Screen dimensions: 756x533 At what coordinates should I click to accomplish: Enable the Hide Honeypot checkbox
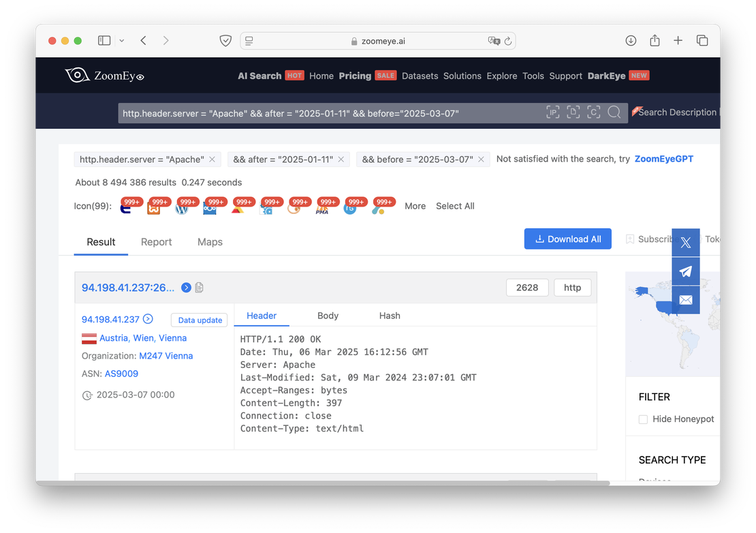(643, 419)
